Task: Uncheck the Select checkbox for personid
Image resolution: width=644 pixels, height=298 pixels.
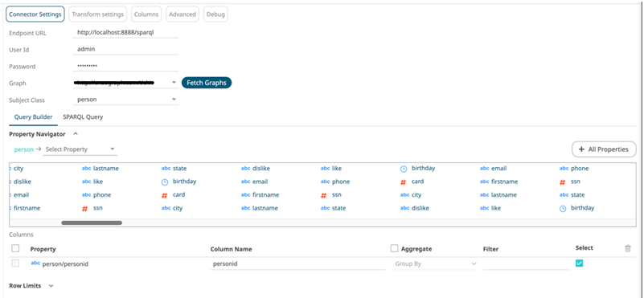Action: pos(579,263)
